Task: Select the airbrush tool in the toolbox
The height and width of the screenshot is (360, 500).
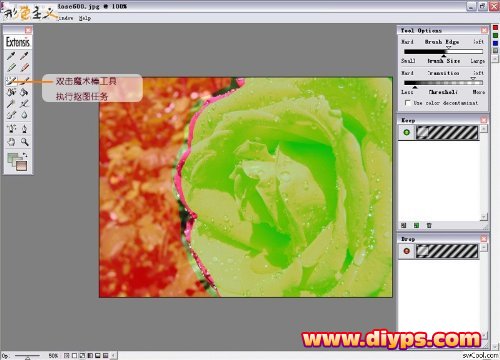Action: tap(11, 115)
